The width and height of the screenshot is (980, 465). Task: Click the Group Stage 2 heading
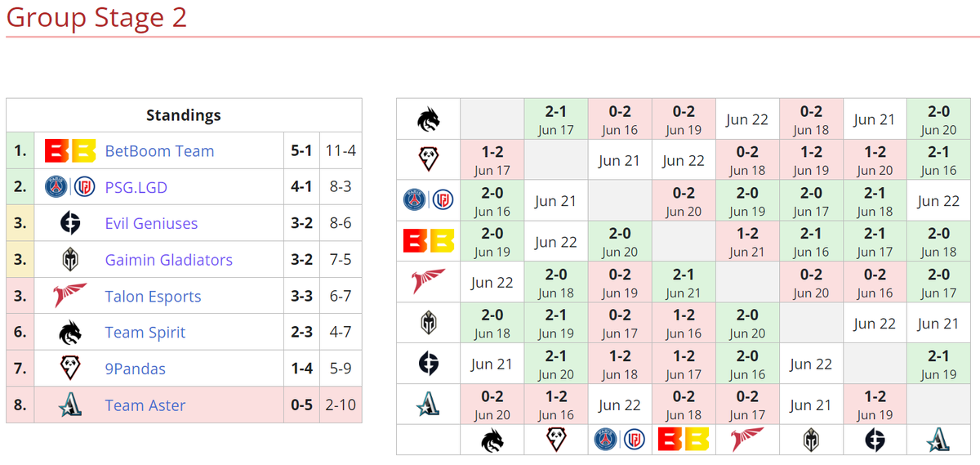pyautogui.click(x=96, y=16)
